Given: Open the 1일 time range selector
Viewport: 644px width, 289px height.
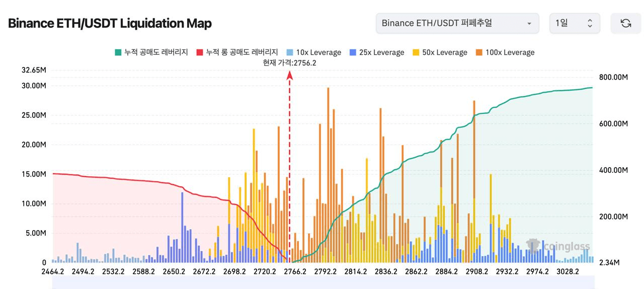Looking at the screenshot, I should 575,23.
